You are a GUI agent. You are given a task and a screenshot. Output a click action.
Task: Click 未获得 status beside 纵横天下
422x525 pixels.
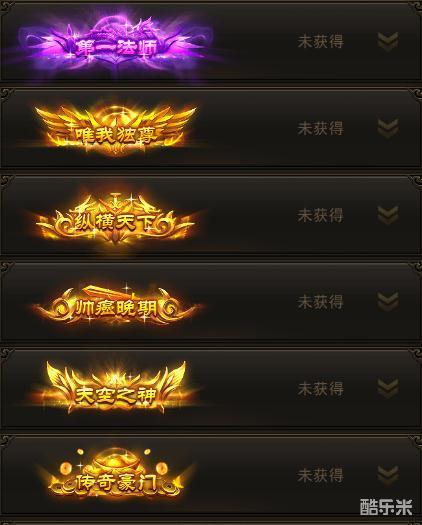(x=321, y=215)
